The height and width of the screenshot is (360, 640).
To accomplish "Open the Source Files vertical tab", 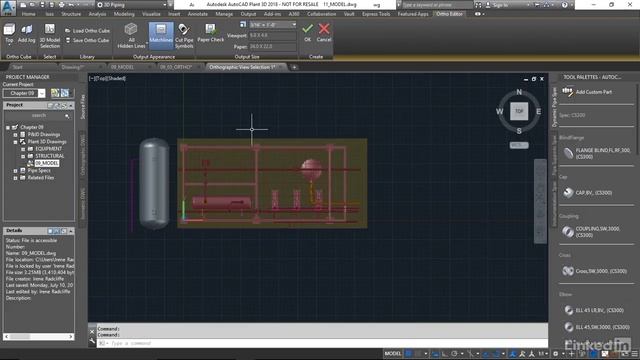I will click(83, 107).
